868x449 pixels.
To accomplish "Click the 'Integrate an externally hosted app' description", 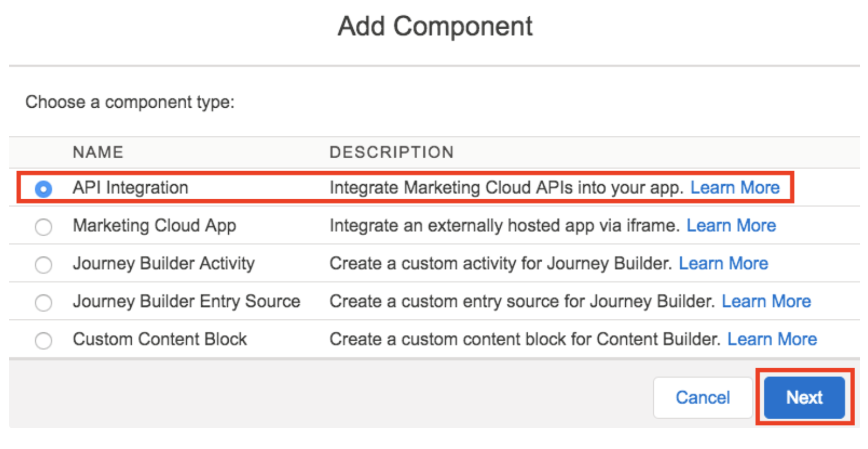I will (505, 226).
